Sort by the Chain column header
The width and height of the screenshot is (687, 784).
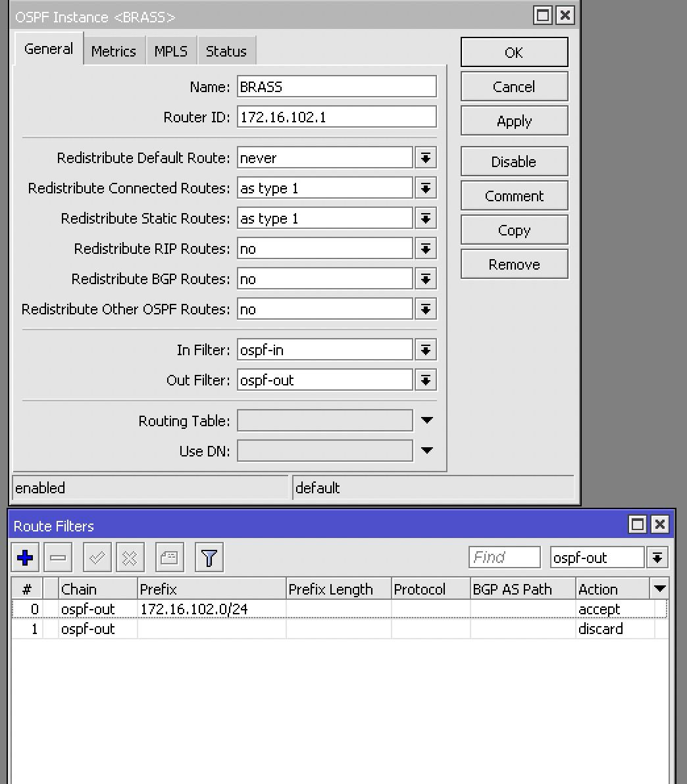click(x=97, y=589)
